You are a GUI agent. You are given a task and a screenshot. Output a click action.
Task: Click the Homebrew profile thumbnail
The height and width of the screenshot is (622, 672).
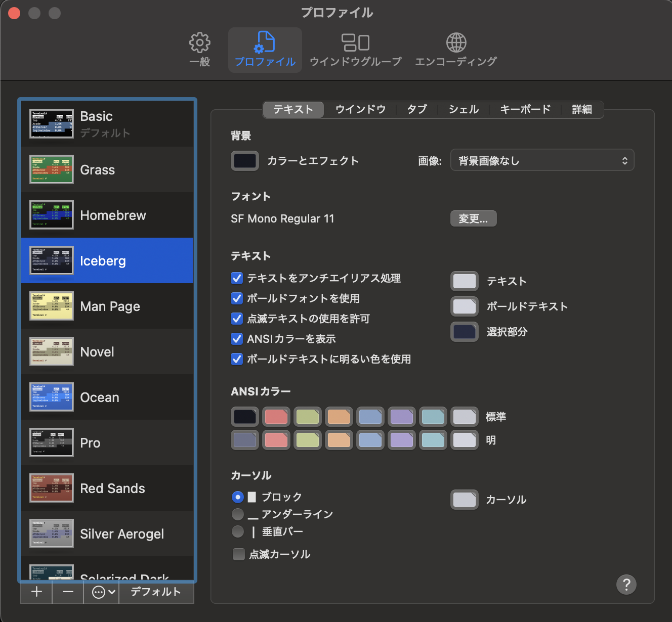pyautogui.click(x=52, y=215)
